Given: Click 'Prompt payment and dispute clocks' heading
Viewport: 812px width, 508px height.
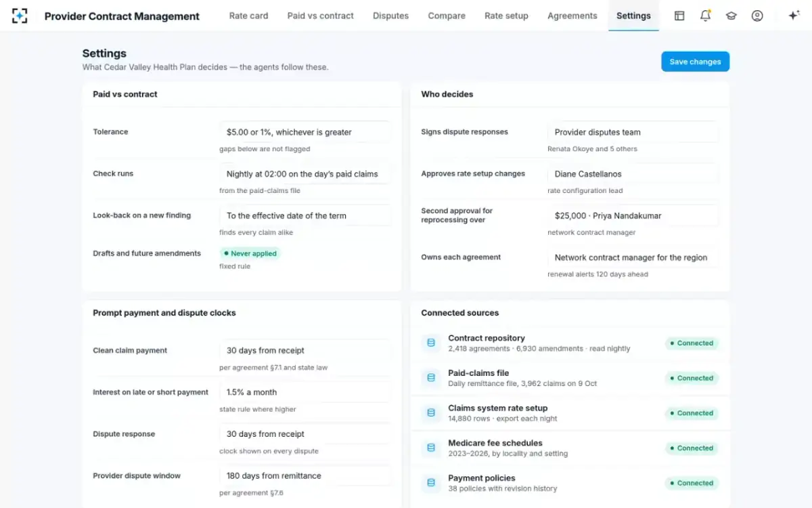Looking at the screenshot, I should (164, 313).
